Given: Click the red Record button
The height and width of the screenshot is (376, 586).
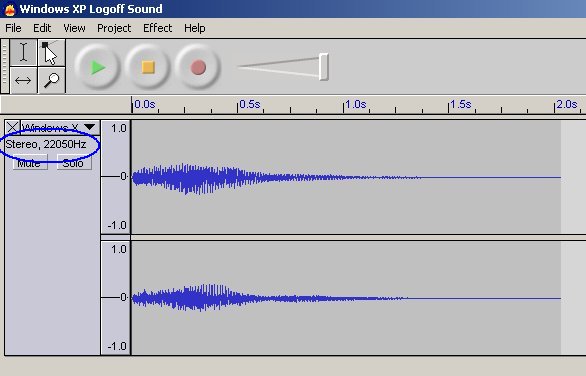Looking at the screenshot, I should tap(198, 67).
